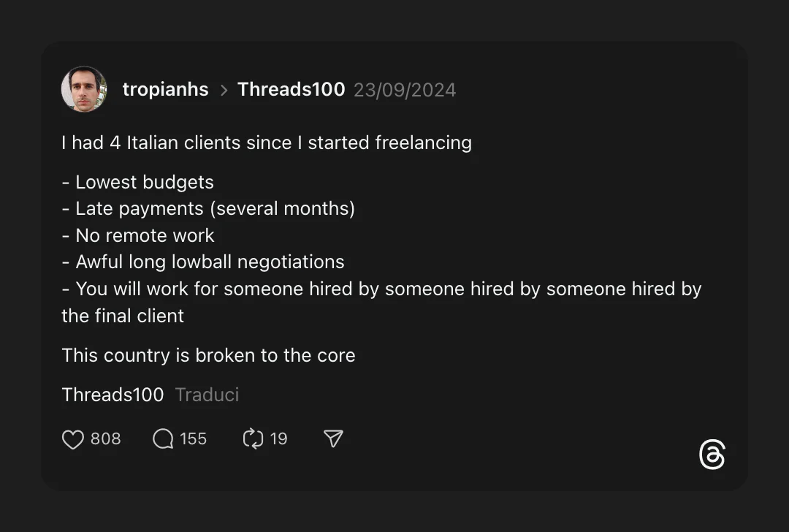Go to Threads100 community from the header
Viewport: 789px width, 532px height.
coord(291,90)
